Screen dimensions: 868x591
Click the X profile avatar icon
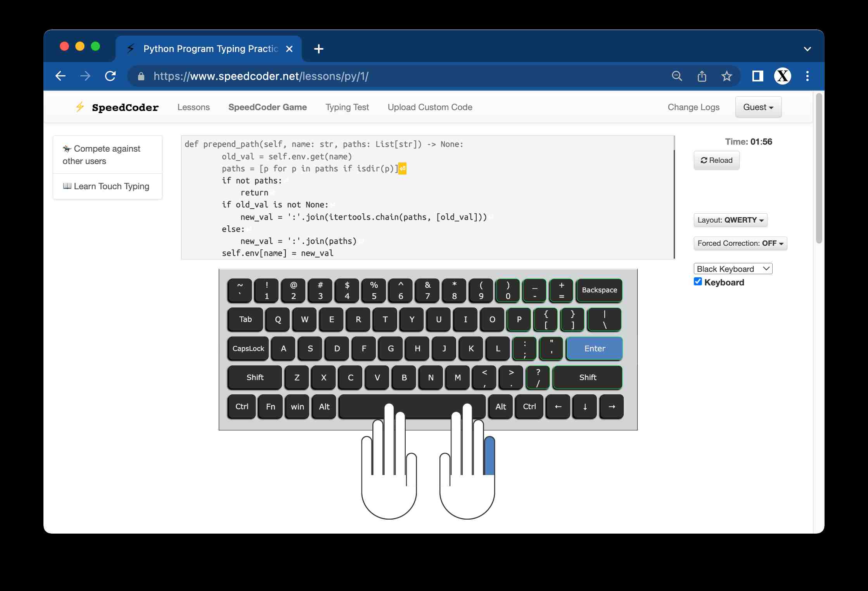coord(782,76)
